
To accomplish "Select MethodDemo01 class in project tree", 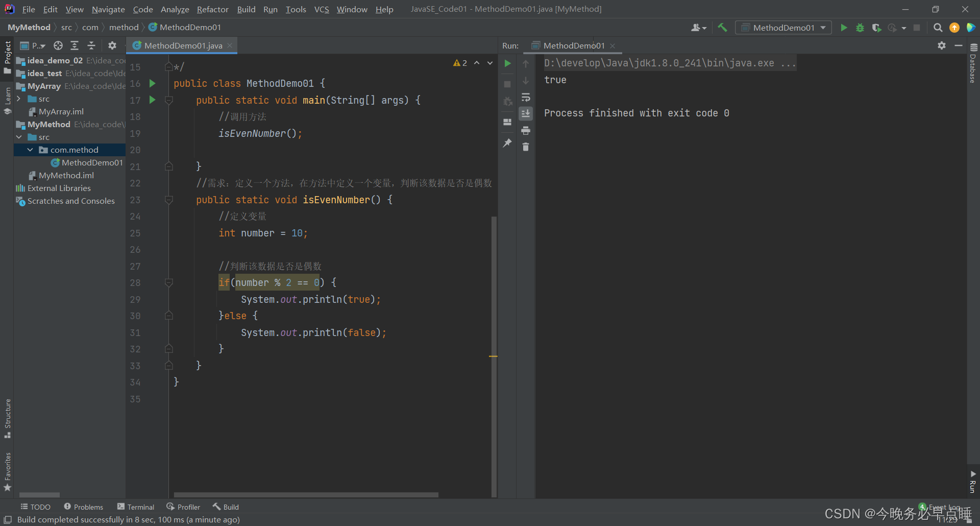I will tap(87, 162).
